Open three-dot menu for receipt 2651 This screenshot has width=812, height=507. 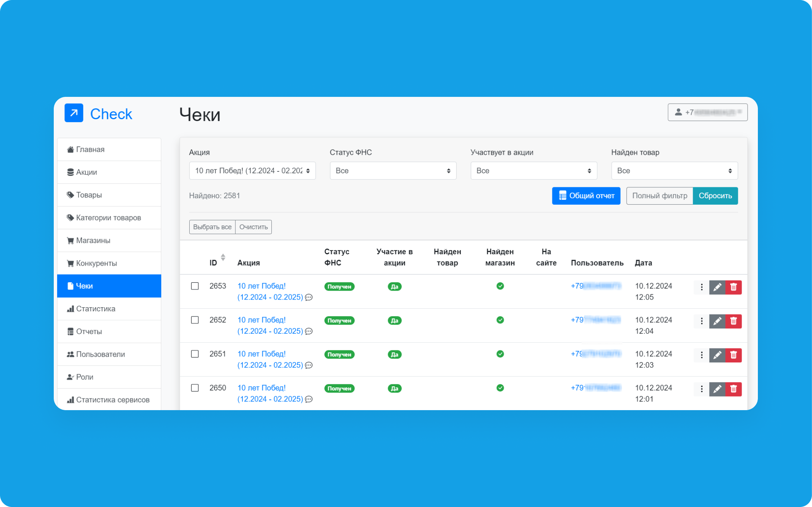tap(701, 355)
